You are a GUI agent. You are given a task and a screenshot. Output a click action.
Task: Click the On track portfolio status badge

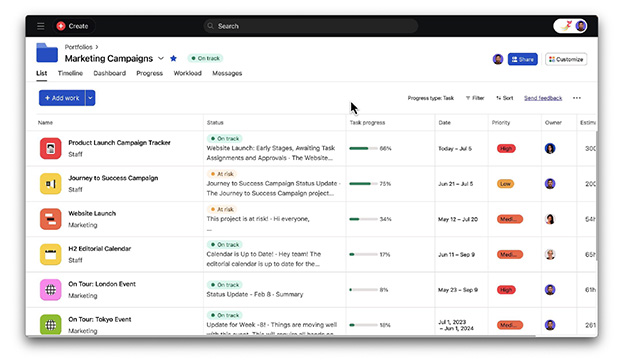205,58
